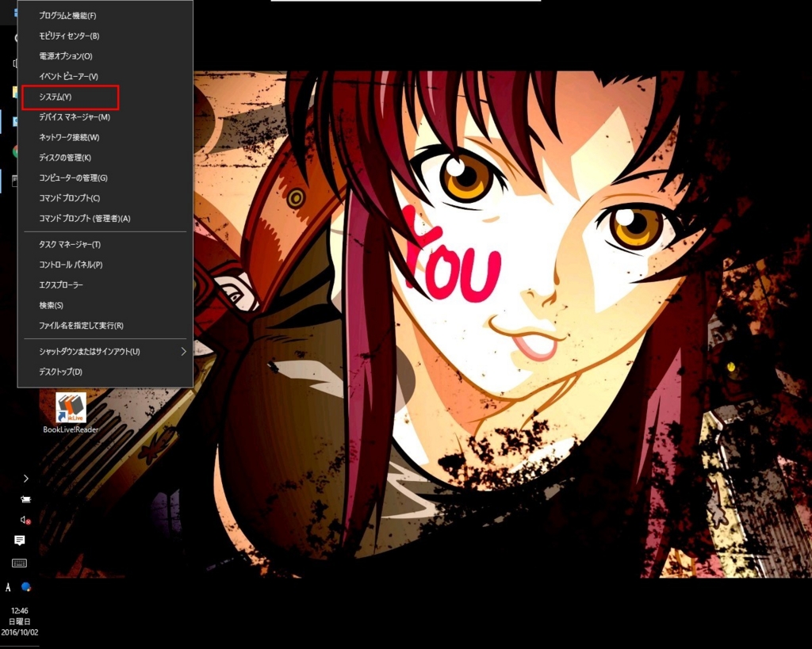The image size is (812, 649).
Task: Select ディスクの管理(K)
Action: 105,158
